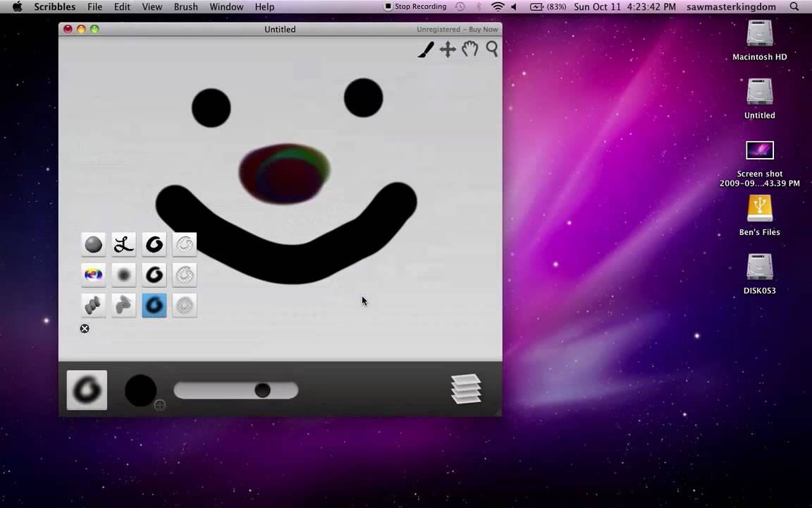Viewport: 812px width, 508px height.
Task: Adjust the brush size slider
Action: [262, 390]
